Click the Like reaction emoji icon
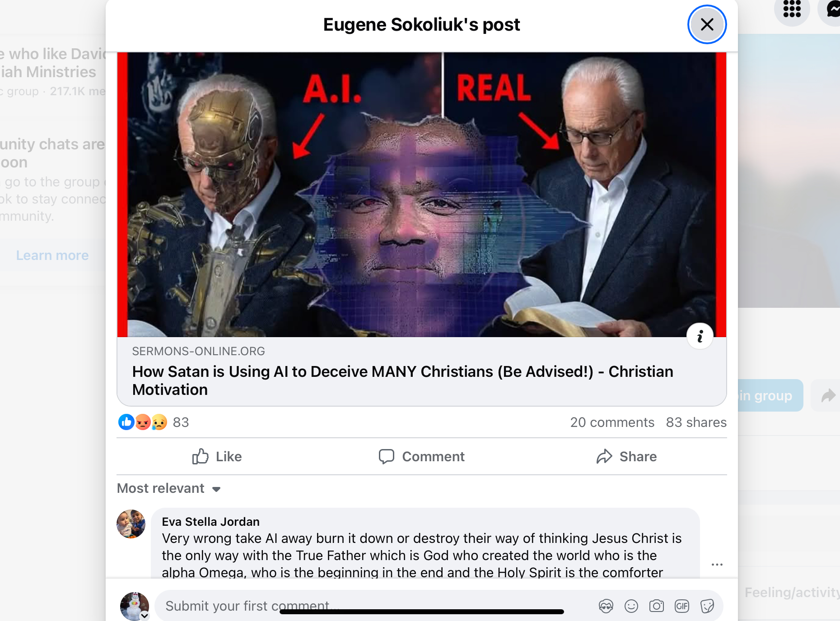This screenshot has width=840, height=621. [x=126, y=422]
